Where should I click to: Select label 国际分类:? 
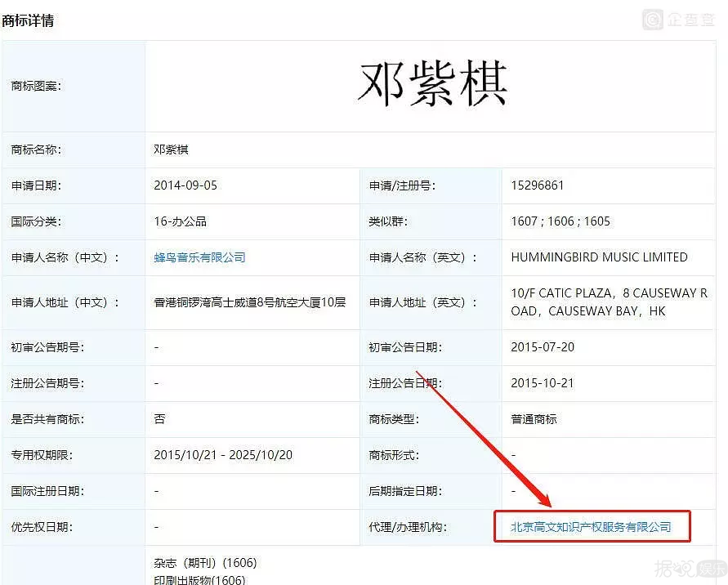[36, 221]
